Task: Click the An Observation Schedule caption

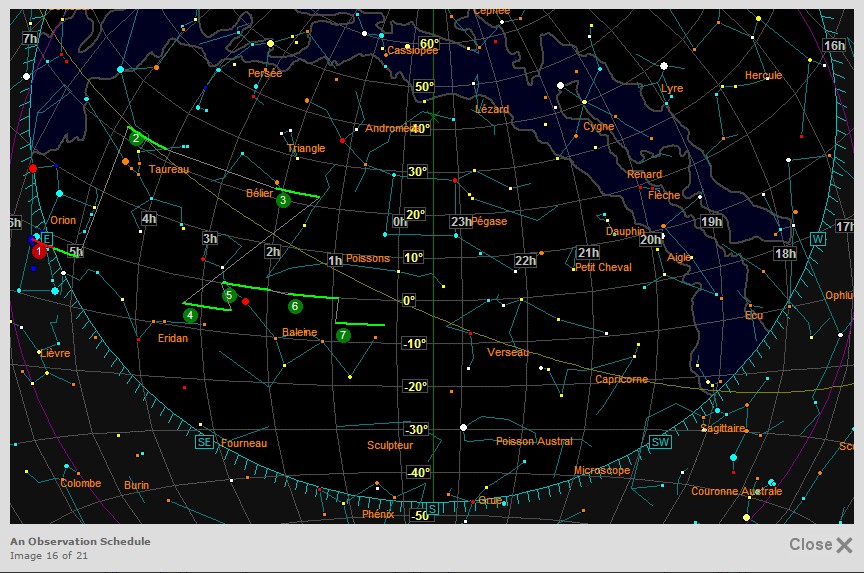Action: [80, 541]
